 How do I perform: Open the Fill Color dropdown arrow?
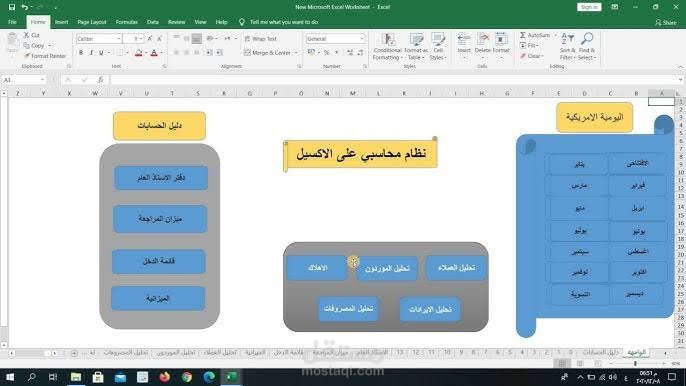(146, 53)
